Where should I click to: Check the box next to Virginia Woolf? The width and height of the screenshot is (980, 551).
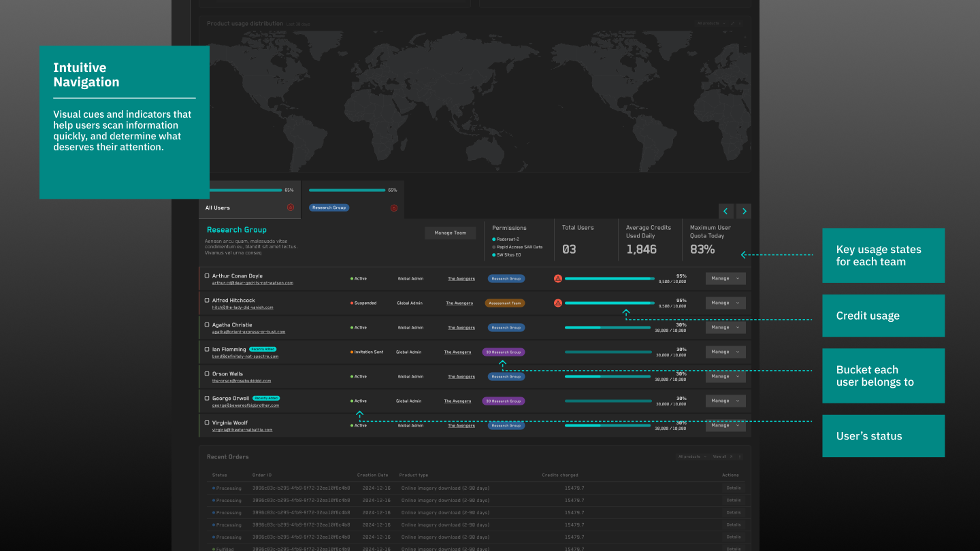[207, 423]
